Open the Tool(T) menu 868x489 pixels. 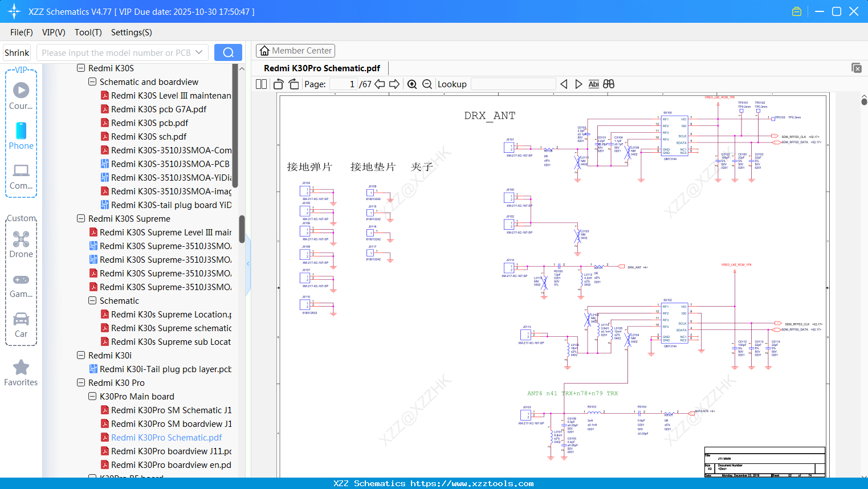(x=88, y=32)
